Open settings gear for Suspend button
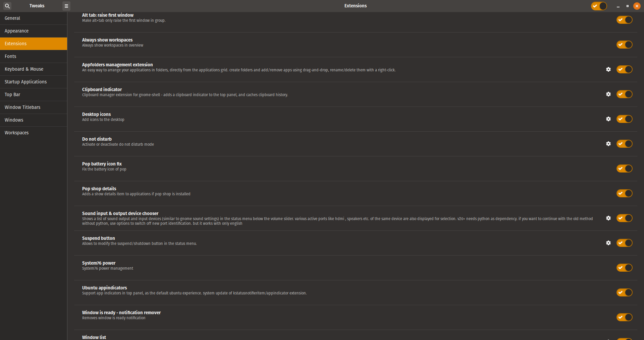 (608, 243)
